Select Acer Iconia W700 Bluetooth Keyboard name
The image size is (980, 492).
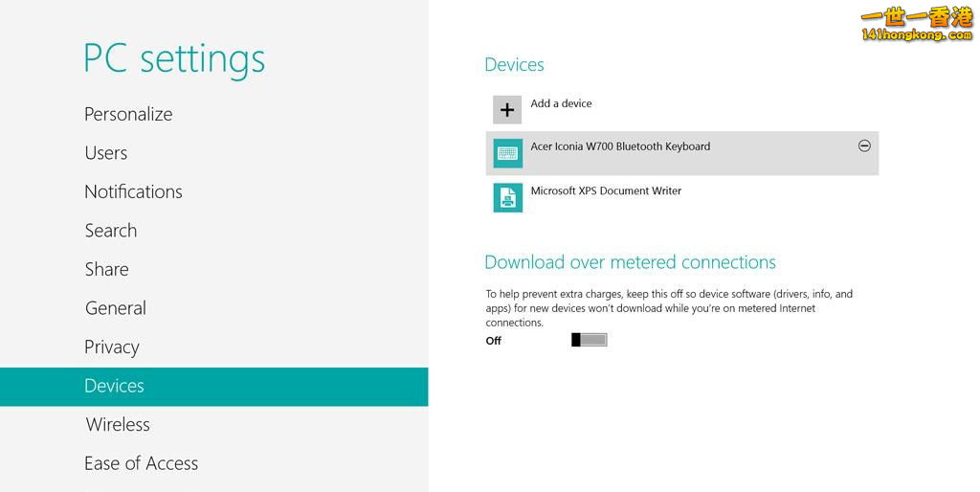coord(620,146)
